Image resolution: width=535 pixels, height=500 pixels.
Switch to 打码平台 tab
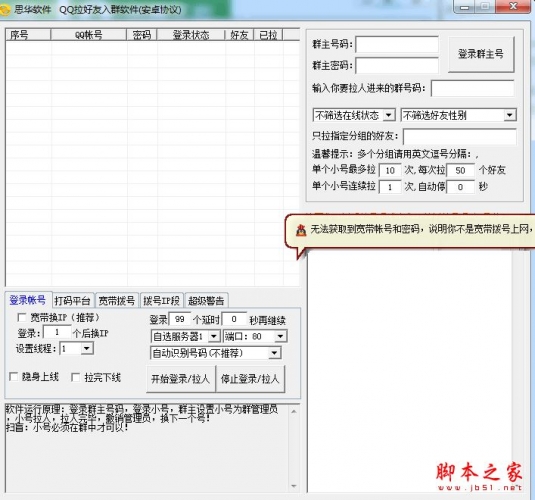[72, 301]
